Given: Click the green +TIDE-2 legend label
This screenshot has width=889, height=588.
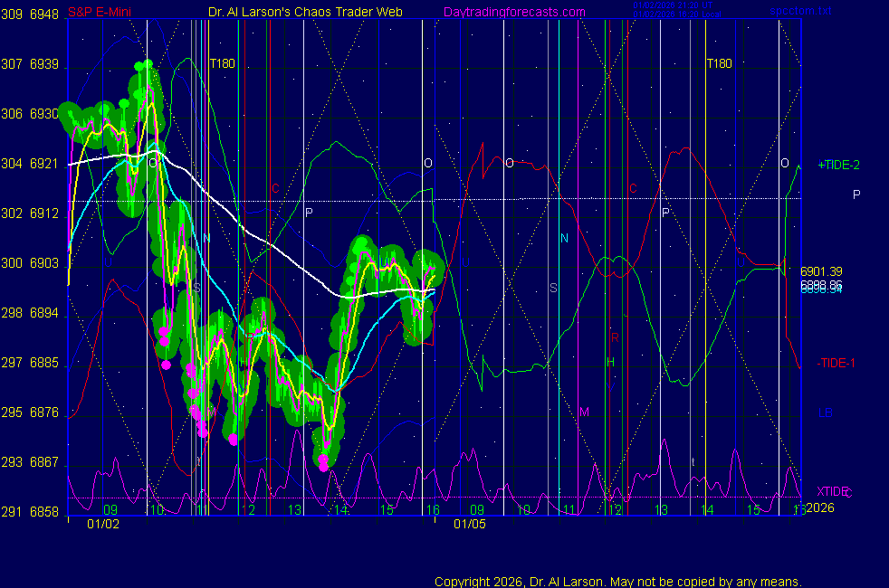Looking at the screenshot, I should click(x=838, y=165).
